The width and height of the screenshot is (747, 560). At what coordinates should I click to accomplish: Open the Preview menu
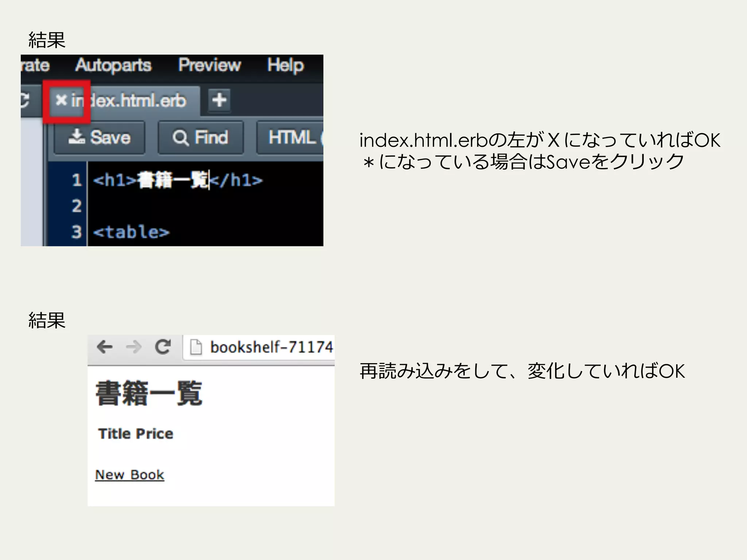(210, 66)
